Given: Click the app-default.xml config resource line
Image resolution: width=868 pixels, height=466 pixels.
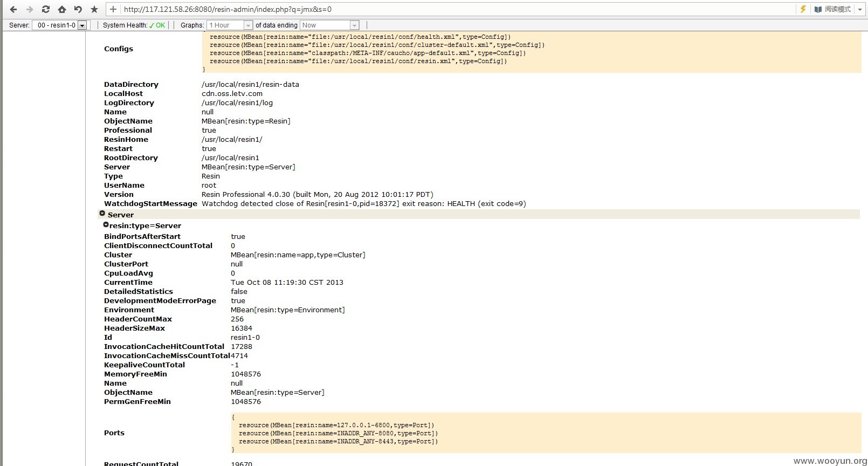Looking at the screenshot, I should click(368, 53).
